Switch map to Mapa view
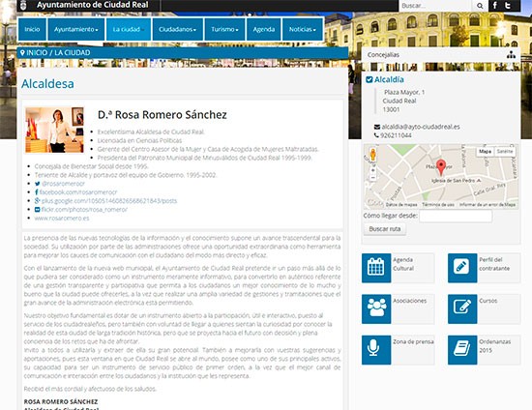The height and width of the screenshot is (410, 532). (486, 152)
